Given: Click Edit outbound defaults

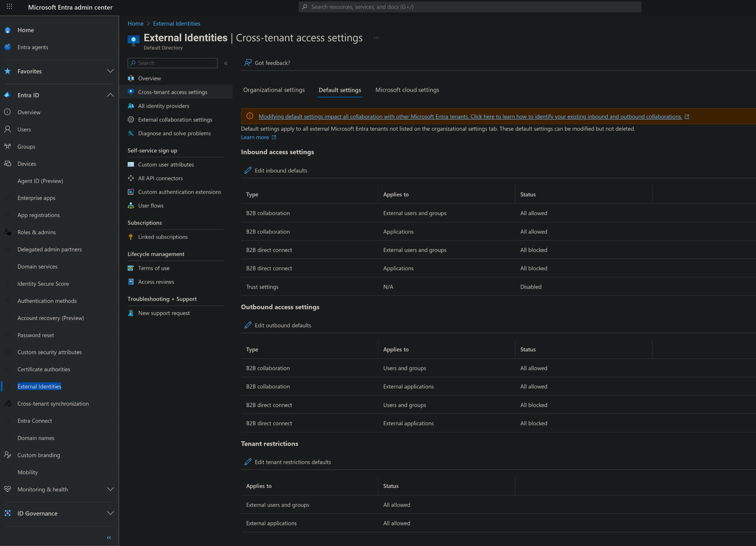Looking at the screenshot, I should (x=278, y=325).
